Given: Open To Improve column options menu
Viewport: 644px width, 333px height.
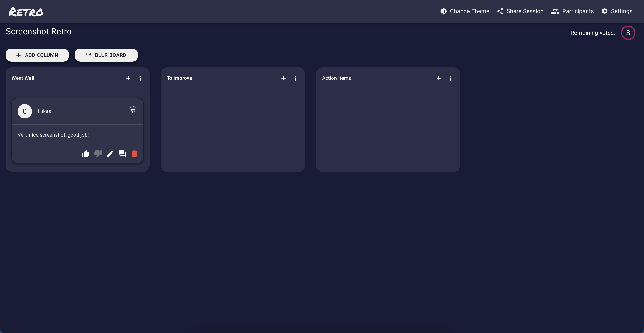Looking at the screenshot, I should point(296,78).
